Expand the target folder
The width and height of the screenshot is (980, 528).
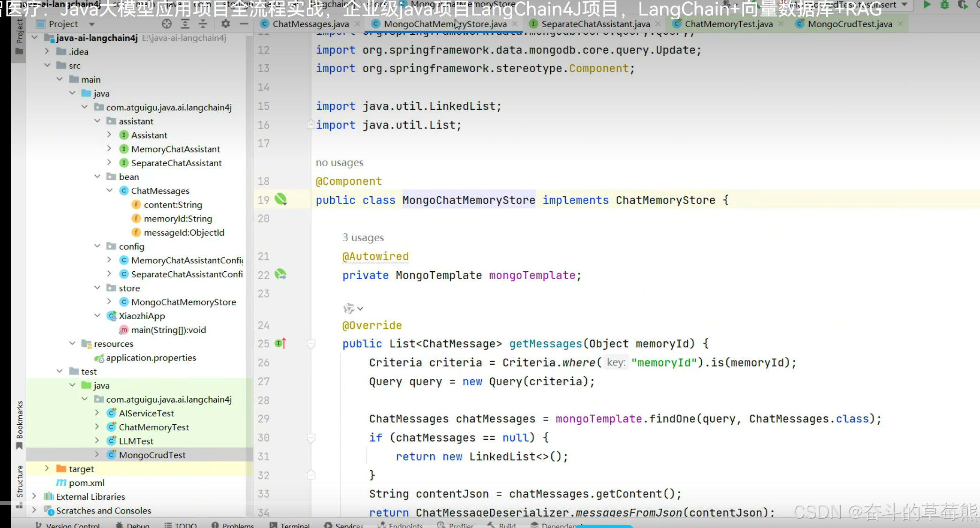pos(47,468)
